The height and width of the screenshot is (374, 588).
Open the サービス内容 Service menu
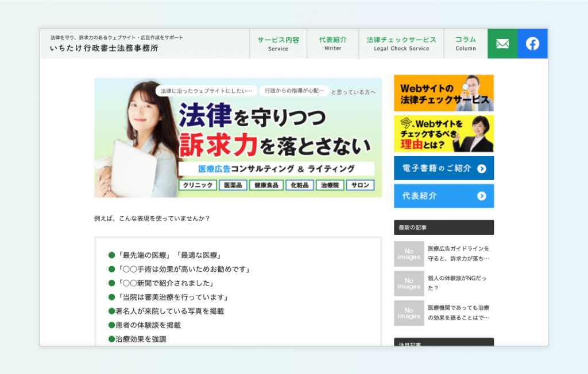coord(278,44)
